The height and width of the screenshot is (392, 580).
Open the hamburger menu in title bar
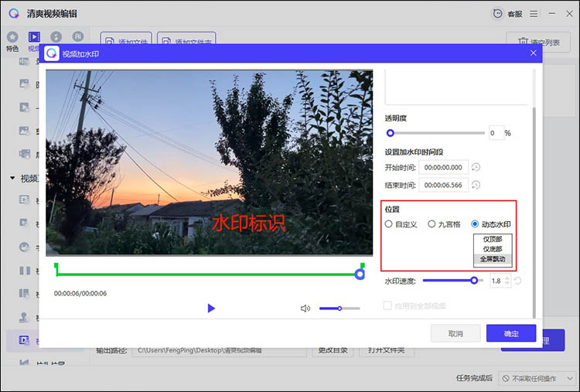tap(534, 14)
